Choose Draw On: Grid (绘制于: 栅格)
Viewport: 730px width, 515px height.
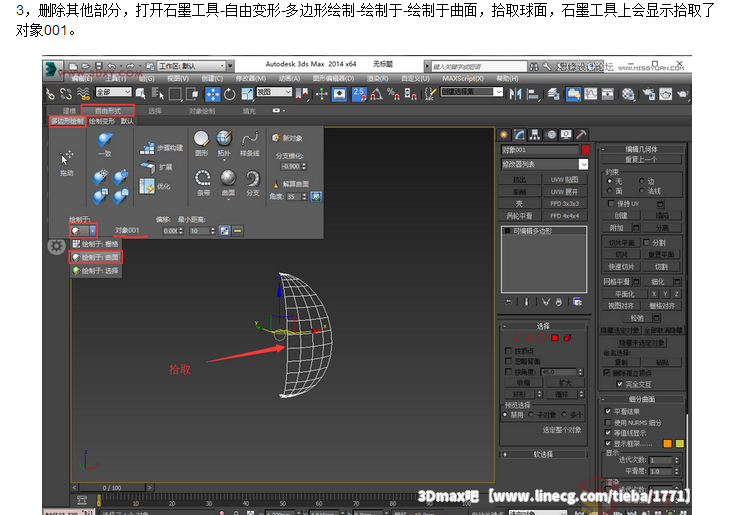click(96, 244)
